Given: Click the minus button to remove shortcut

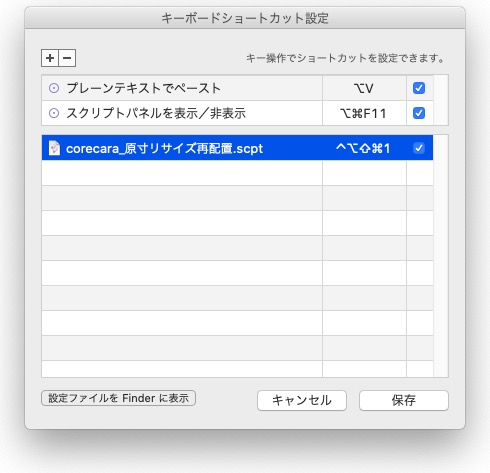Looking at the screenshot, I should point(67,58).
